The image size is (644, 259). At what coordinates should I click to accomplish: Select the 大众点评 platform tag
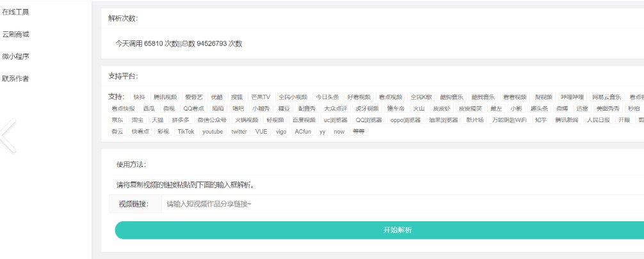(x=335, y=108)
